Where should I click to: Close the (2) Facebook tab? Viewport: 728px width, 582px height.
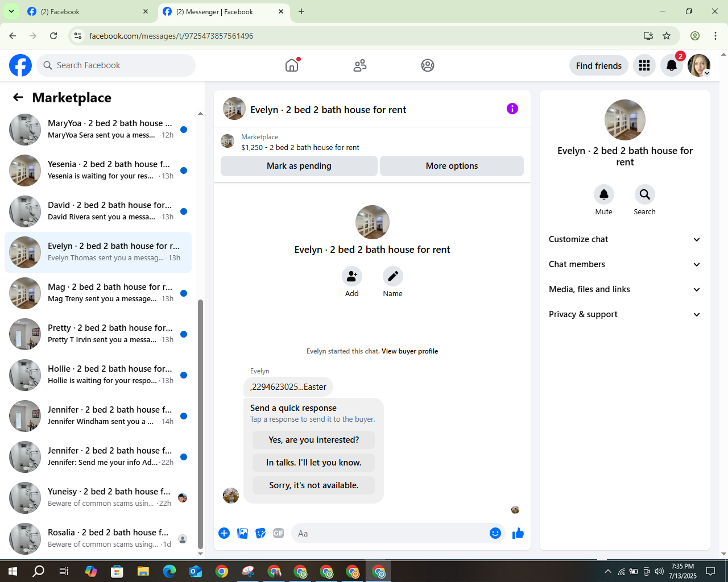(x=146, y=11)
